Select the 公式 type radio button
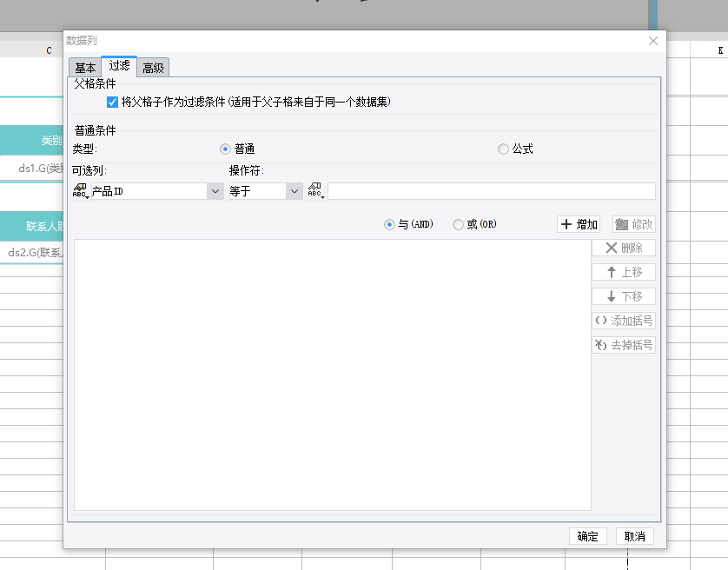The width and height of the screenshot is (728, 570). click(503, 149)
